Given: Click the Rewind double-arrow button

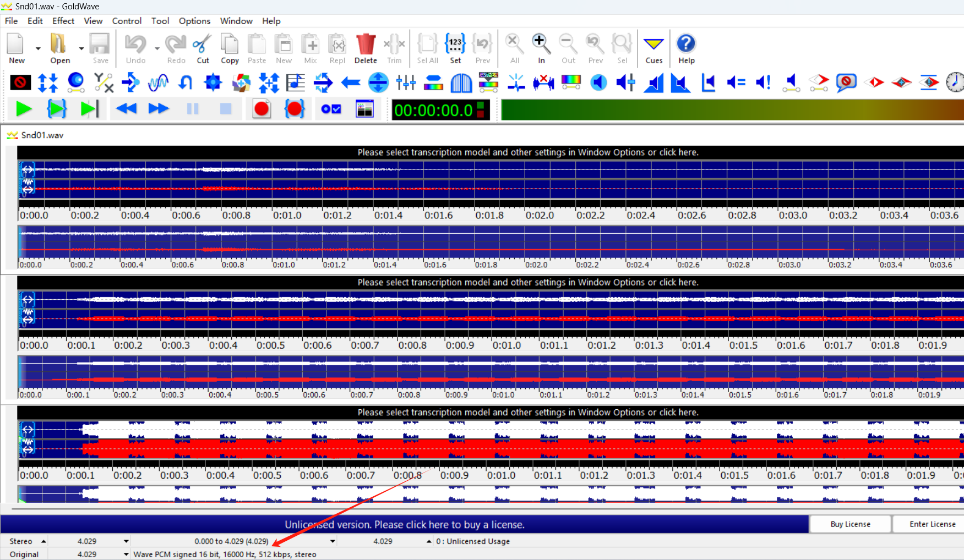Looking at the screenshot, I should pyautogui.click(x=126, y=109).
